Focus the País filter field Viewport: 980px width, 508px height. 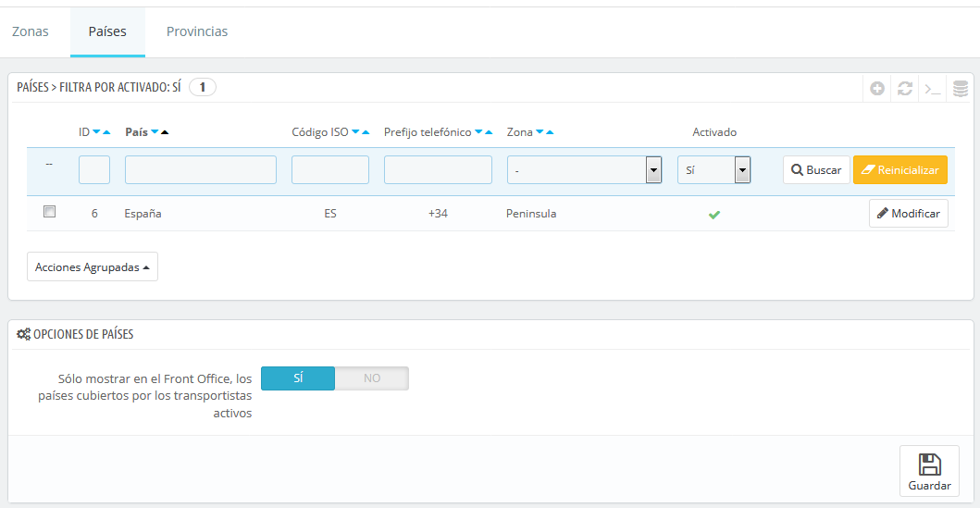point(201,170)
